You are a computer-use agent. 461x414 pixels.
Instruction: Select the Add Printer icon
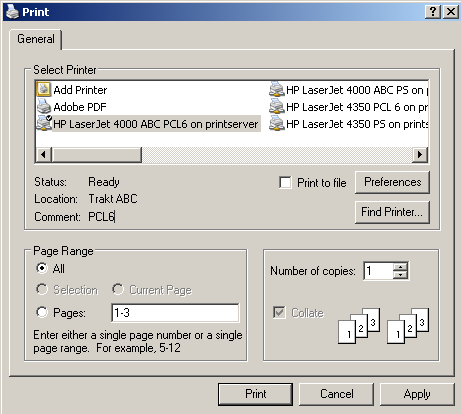(x=44, y=90)
